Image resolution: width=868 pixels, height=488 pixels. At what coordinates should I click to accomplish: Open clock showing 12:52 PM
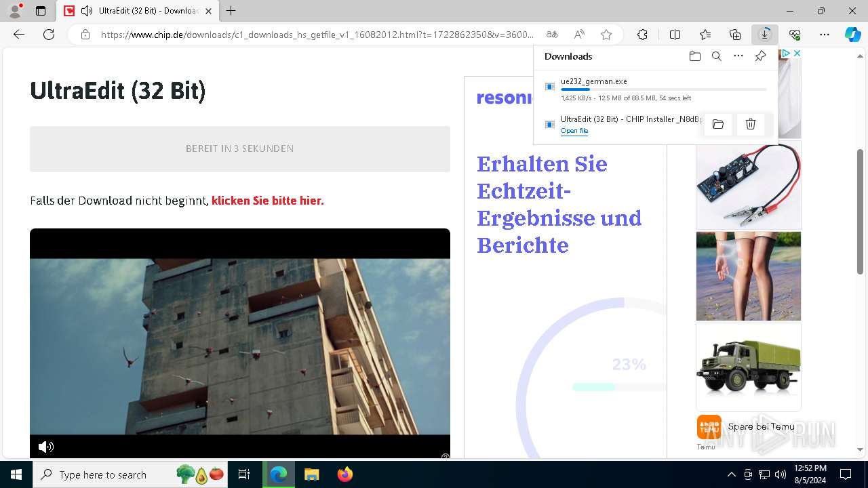810,474
